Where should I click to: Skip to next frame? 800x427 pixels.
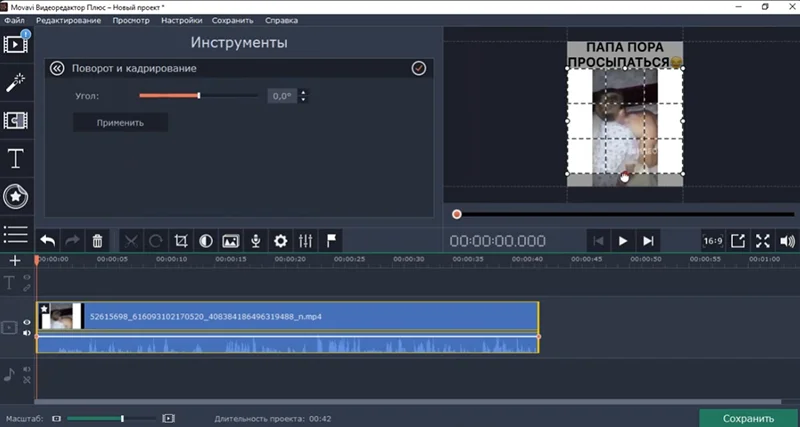pos(647,241)
